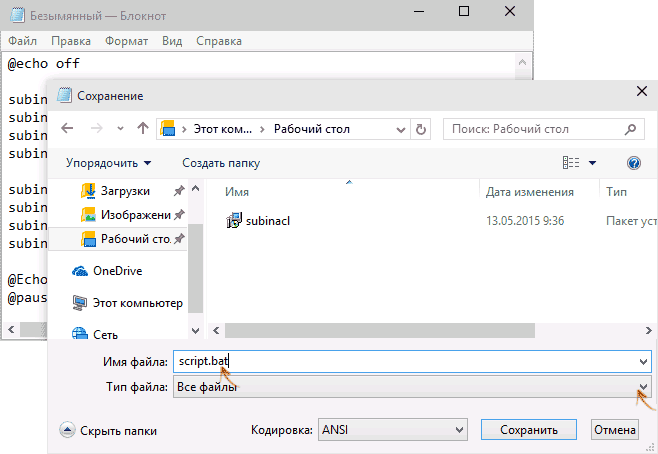Open Notepad Правка menu
Image resolution: width=658 pixels, height=454 pixels.
[71, 41]
